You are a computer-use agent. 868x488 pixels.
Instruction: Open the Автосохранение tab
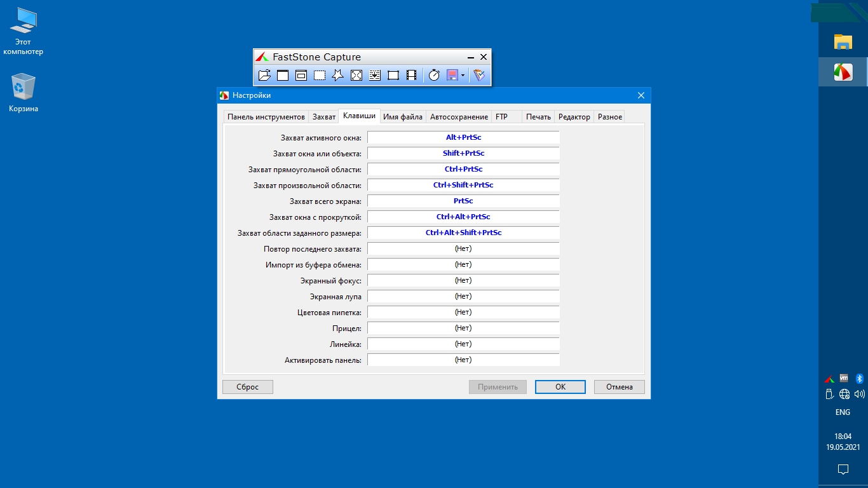pos(459,117)
